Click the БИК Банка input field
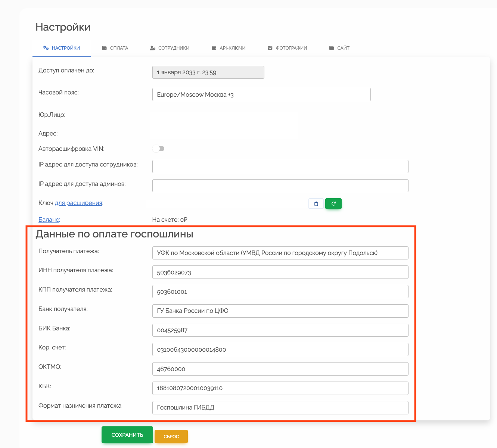 tap(280, 330)
